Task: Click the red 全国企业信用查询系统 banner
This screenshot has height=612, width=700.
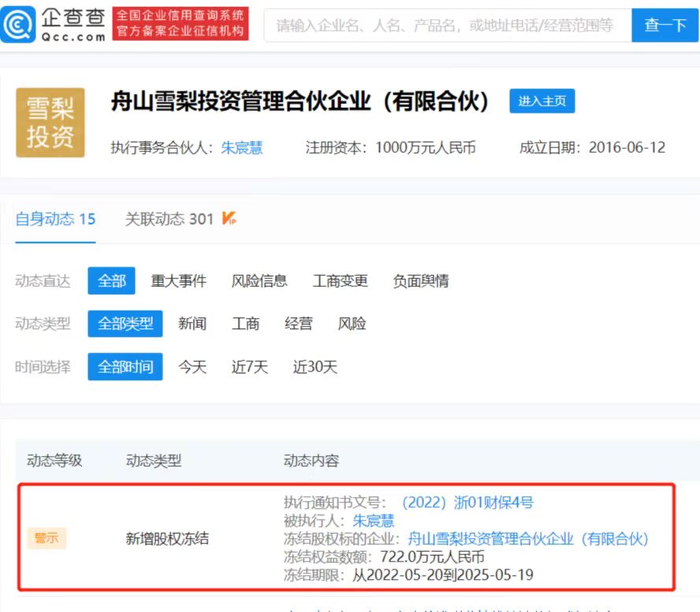Action: (181, 23)
